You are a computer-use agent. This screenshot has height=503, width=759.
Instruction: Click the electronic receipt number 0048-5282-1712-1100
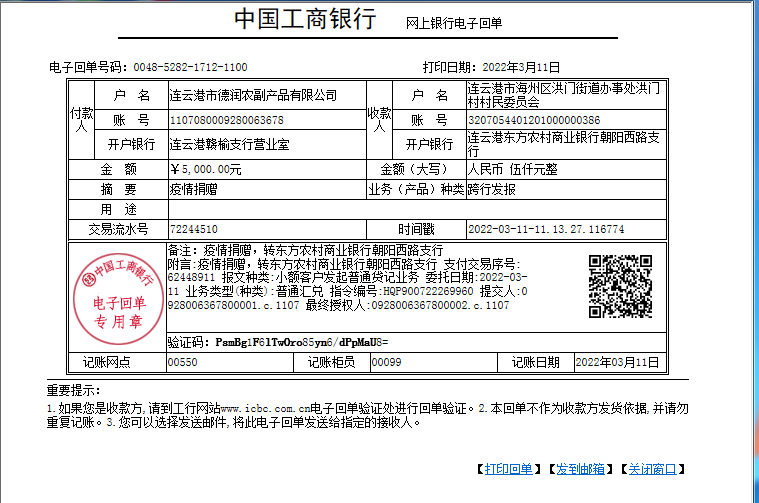click(190, 67)
